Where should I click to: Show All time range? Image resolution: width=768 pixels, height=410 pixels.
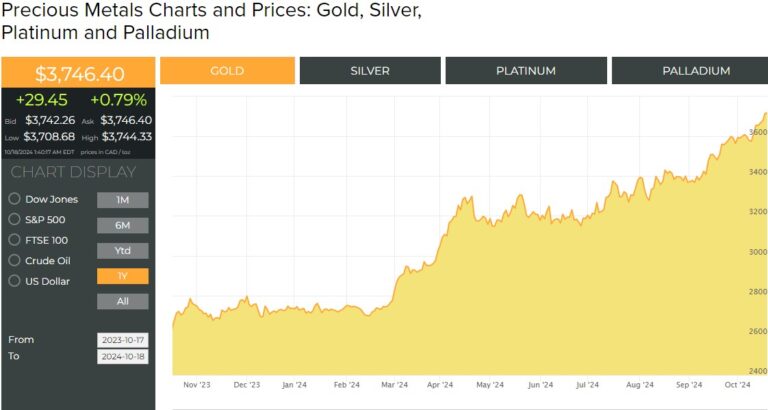pos(122,301)
